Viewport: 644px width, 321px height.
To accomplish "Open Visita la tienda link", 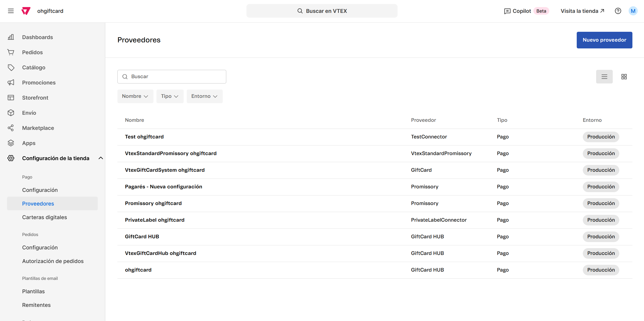I will (x=582, y=11).
